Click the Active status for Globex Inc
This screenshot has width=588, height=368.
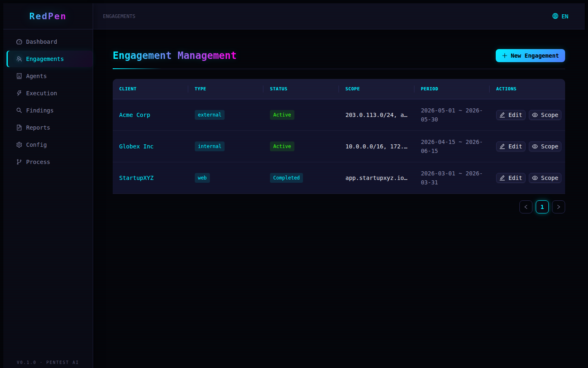tap(282, 146)
